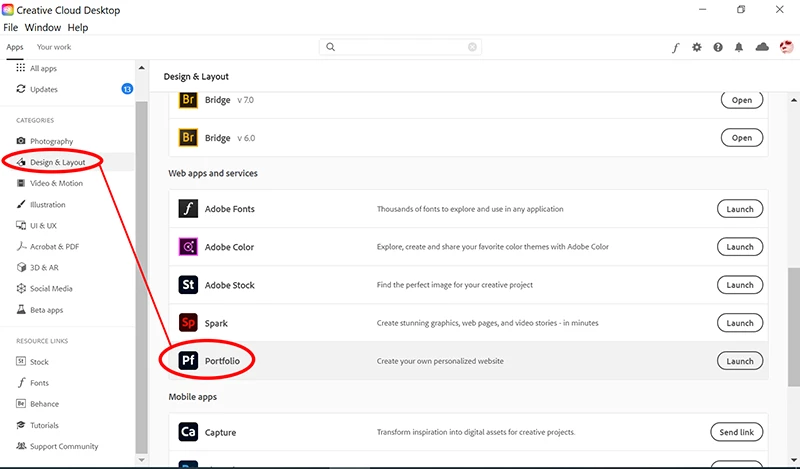Open the Help menu

[78, 28]
